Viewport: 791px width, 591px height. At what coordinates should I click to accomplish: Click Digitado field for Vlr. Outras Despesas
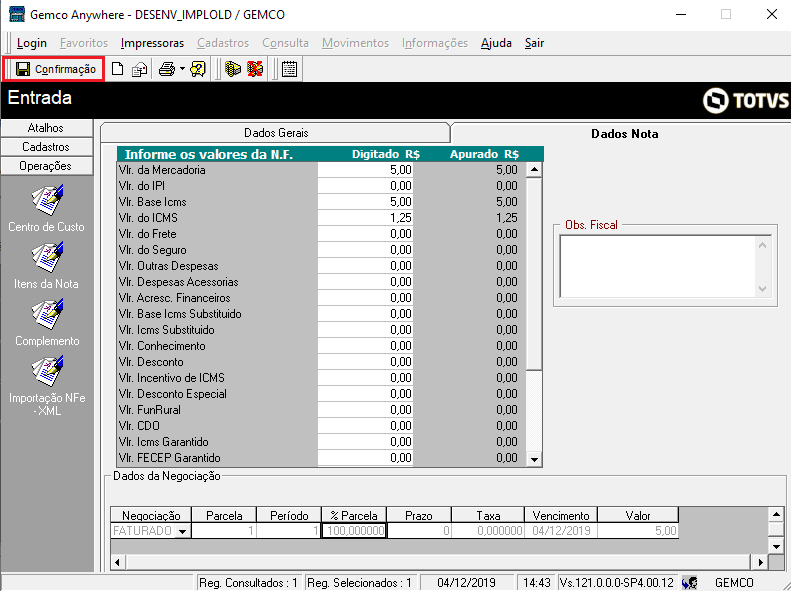pos(365,266)
